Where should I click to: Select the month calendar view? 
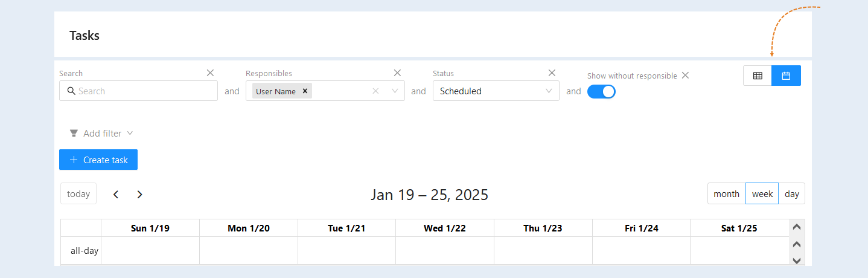727,193
